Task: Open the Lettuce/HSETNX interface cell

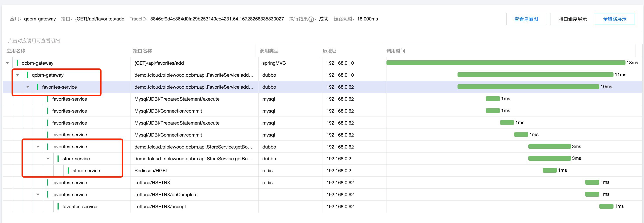Action: [152, 183]
